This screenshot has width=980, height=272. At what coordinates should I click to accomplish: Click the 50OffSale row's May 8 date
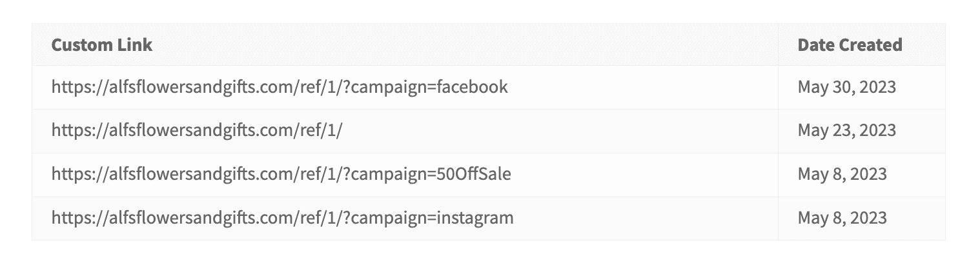842,175
